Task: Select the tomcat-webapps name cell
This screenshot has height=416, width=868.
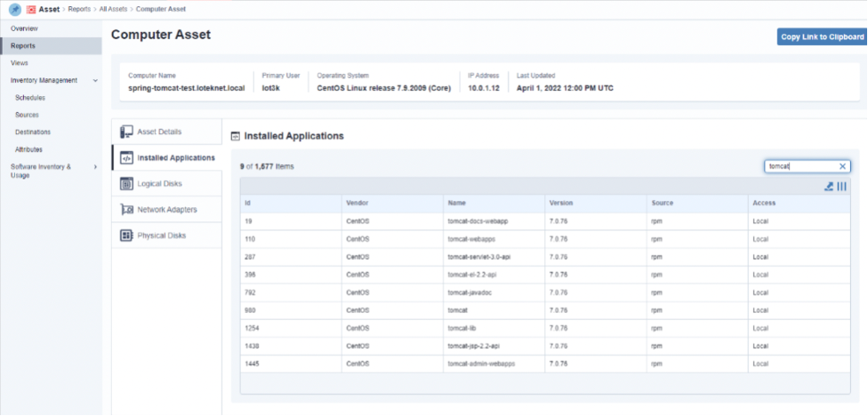Action: 494,239
